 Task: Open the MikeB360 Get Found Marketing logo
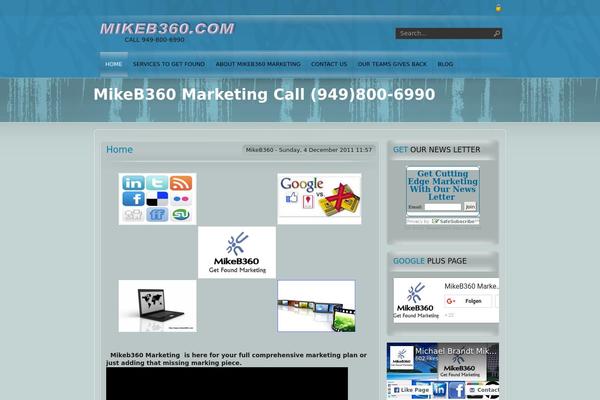[x=237, y=252]
